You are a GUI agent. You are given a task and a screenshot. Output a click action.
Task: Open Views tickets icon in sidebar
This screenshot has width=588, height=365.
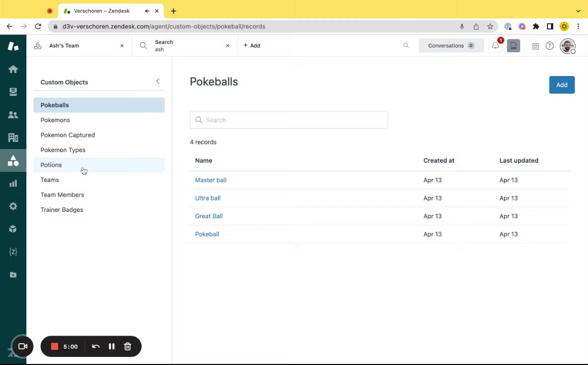[13, 92]
